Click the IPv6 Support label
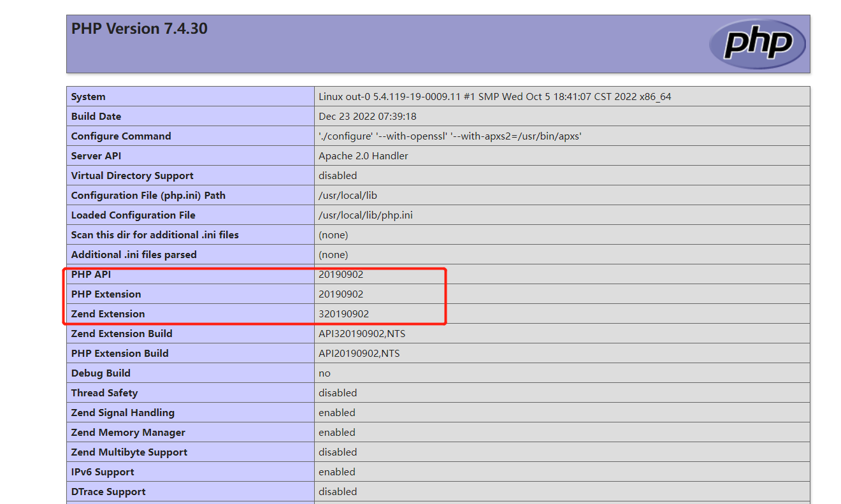 103,472
